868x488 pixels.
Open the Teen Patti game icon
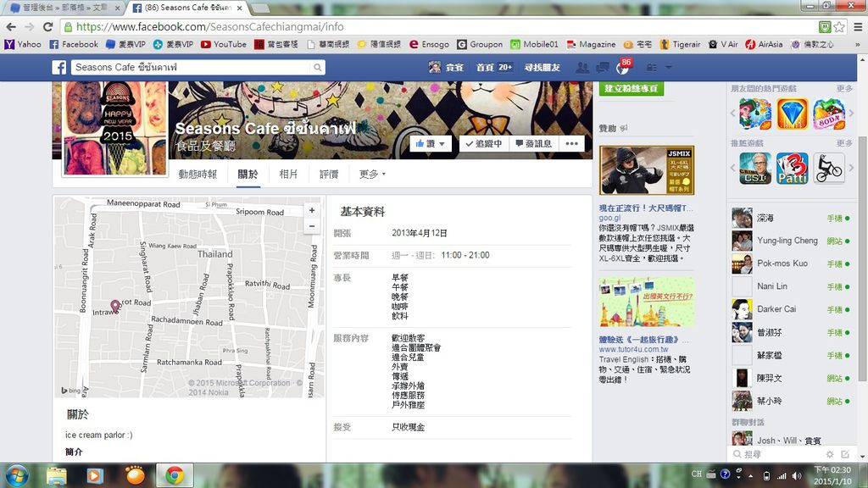tap(793, 169)
